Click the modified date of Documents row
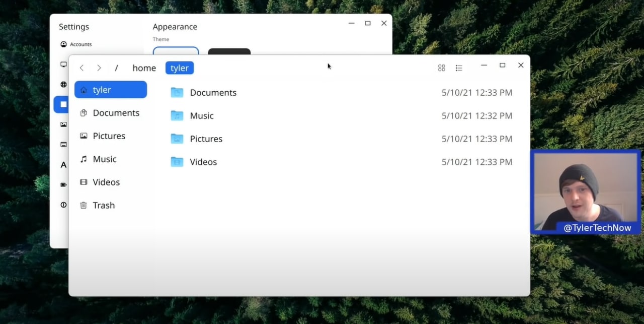 click(477, 93)
